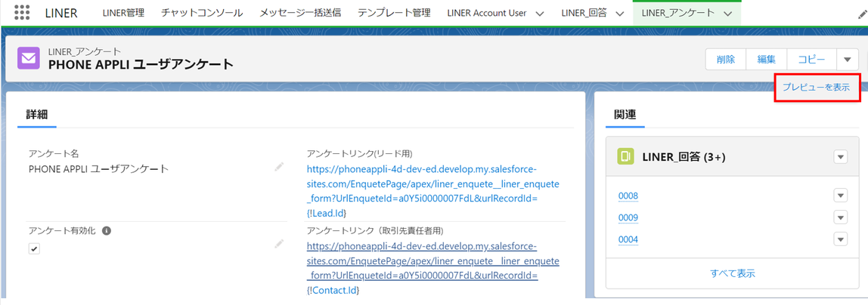The image size is (868, 305).
Task: Open the チャットコンソール tab
Action: point(202,14)
